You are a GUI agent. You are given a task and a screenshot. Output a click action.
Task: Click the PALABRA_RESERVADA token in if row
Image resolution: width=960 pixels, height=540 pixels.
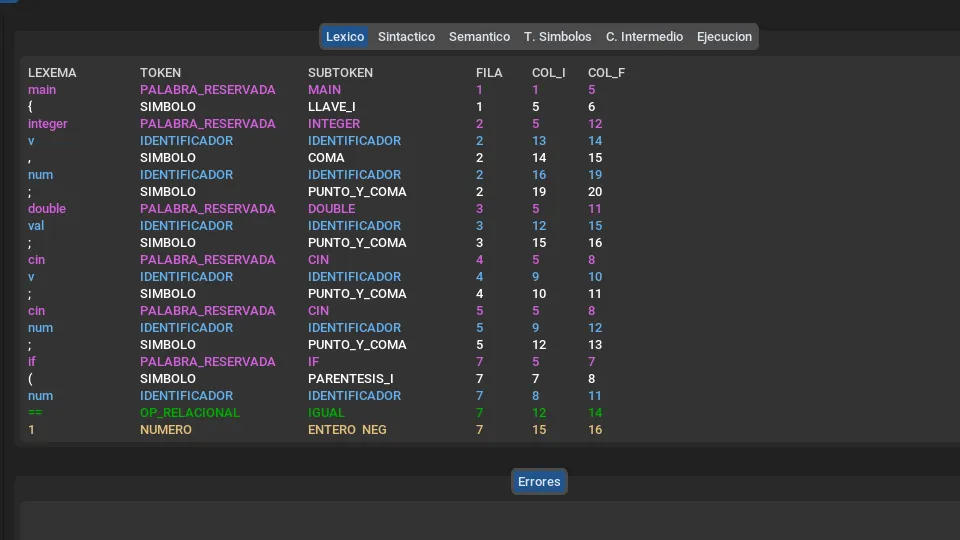pyautogui.click(x=208, y=362)
